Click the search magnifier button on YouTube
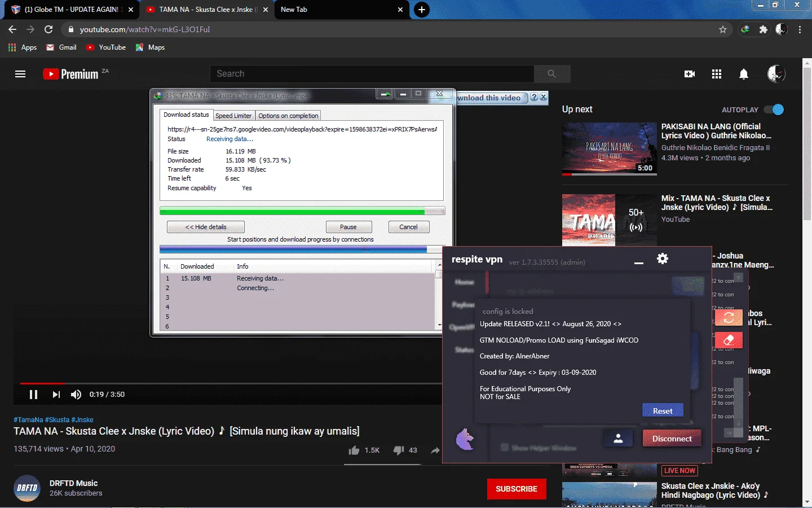 (552, 74)
